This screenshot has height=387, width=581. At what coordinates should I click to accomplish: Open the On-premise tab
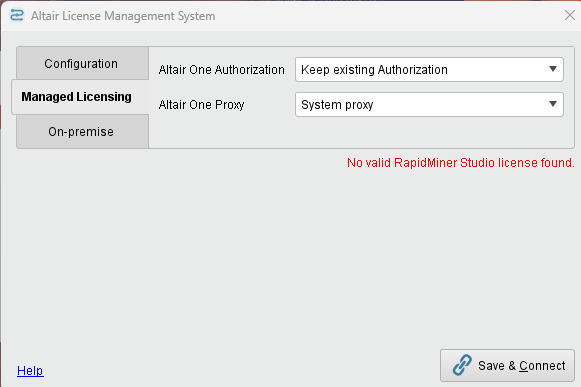[81, 132]
